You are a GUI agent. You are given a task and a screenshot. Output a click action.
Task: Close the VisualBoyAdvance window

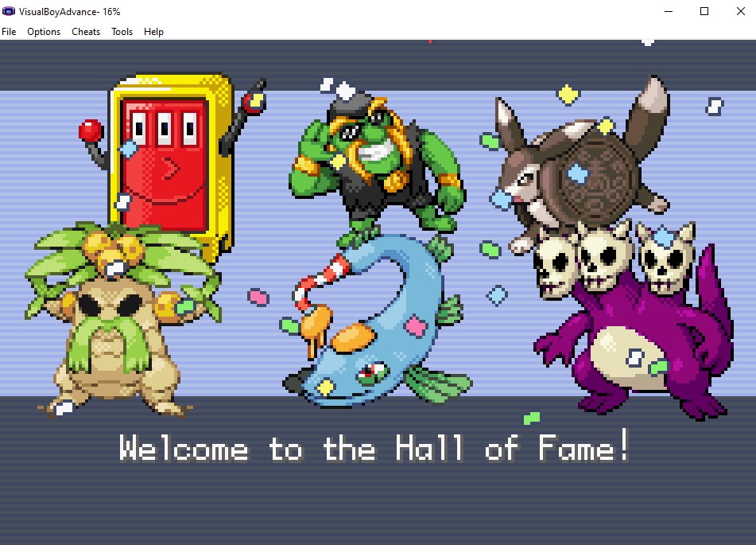tap(741, 11)
